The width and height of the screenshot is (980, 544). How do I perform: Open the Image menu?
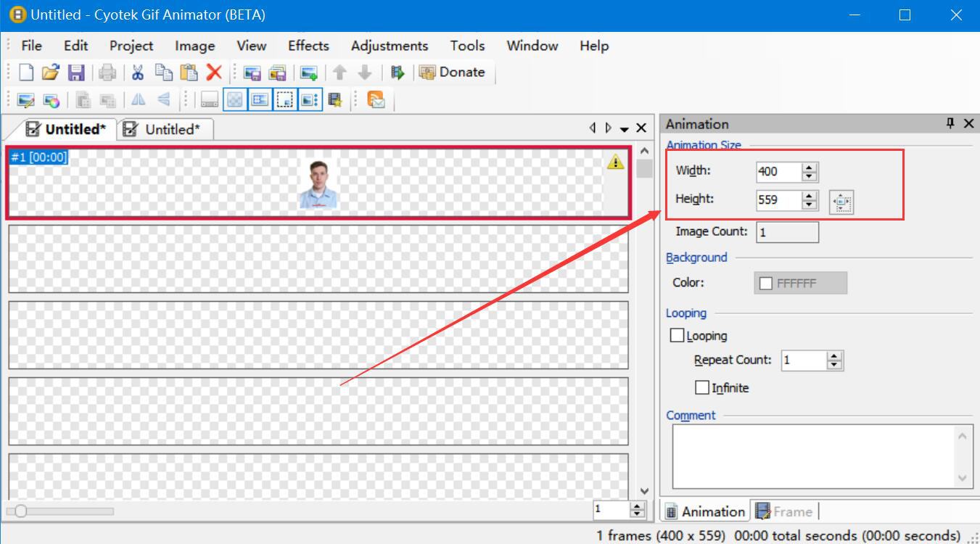[x=195, y=46]
